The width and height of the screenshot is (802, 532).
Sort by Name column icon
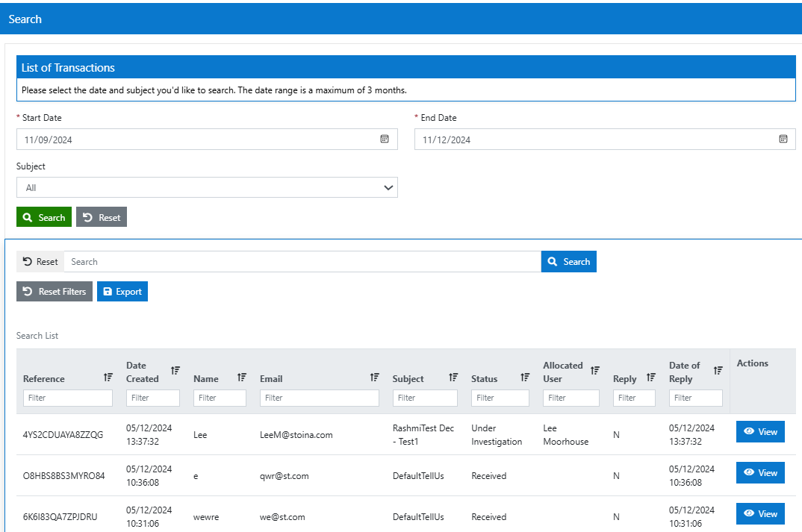242,377
